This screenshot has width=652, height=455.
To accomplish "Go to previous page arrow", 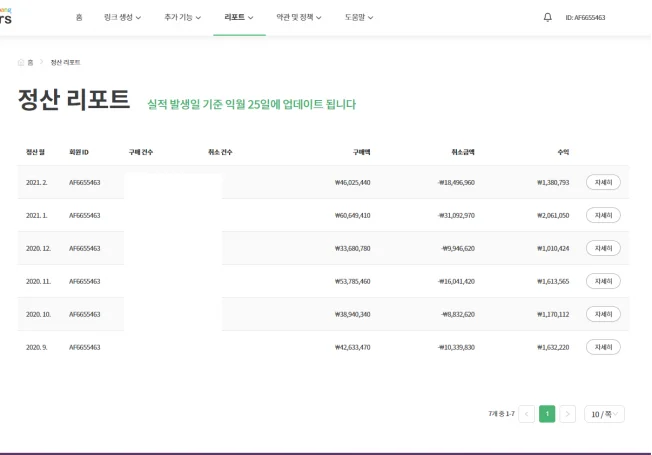I will pos(526,414).
